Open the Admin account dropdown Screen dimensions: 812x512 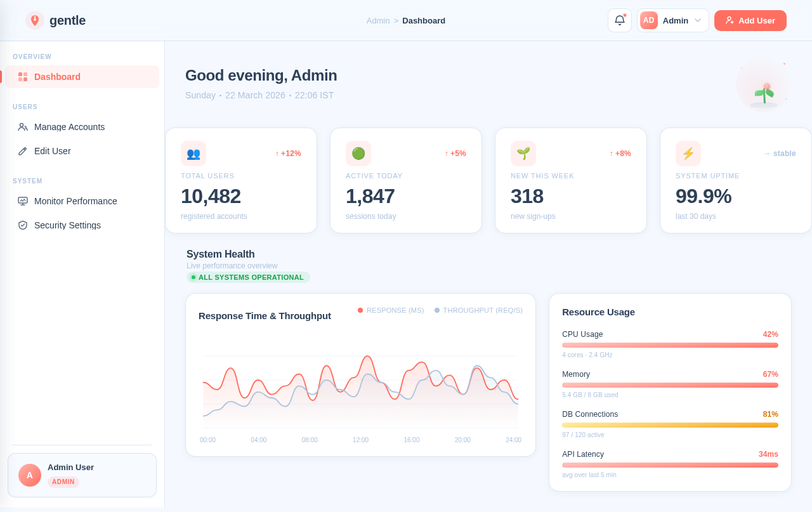coord(673,20)
